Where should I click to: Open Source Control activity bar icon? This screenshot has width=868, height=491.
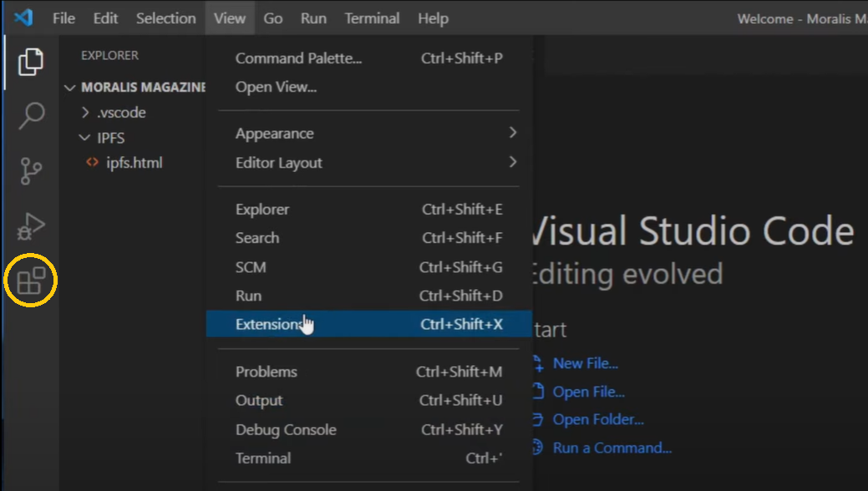[x=31, y=170]
